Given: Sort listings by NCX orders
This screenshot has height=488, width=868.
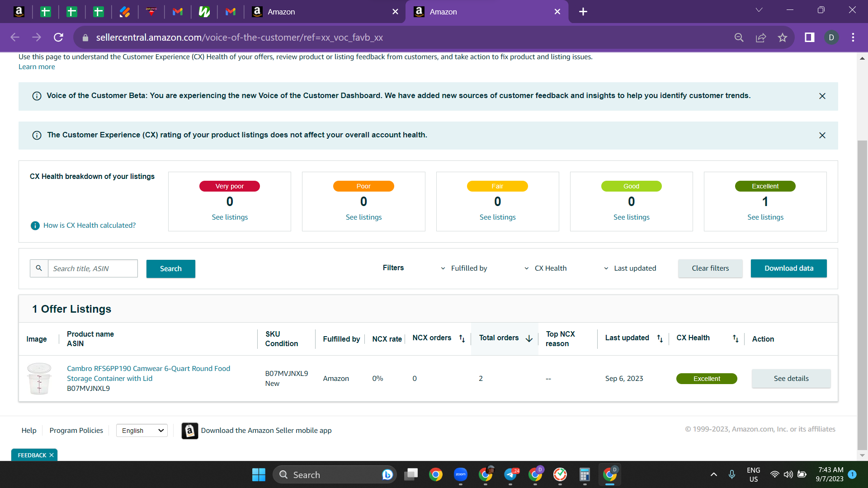Looking at the screenshot, I should [x=462, y=338].
